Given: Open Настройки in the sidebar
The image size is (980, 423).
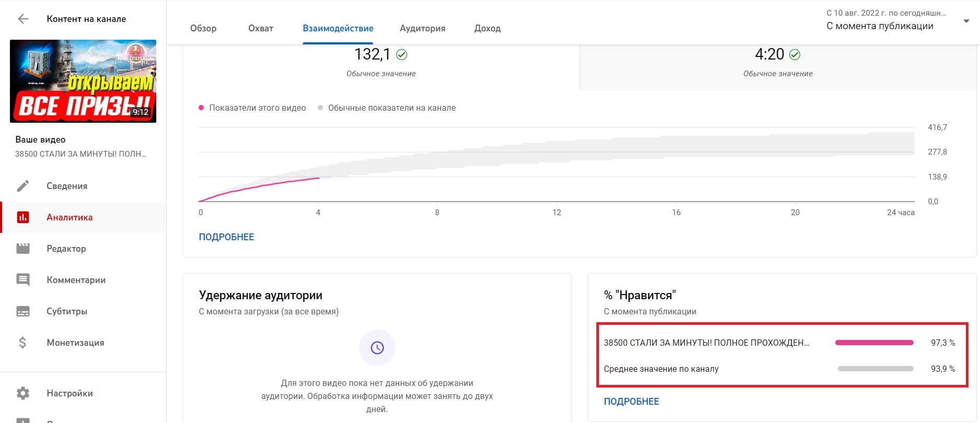Looking at the screenshot, I should 83,393.
